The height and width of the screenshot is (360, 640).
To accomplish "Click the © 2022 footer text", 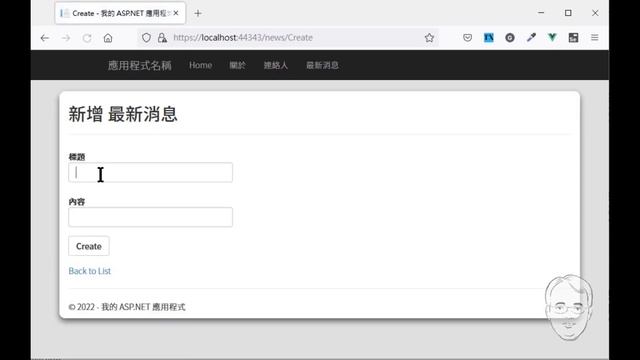I will click(127, 307).
